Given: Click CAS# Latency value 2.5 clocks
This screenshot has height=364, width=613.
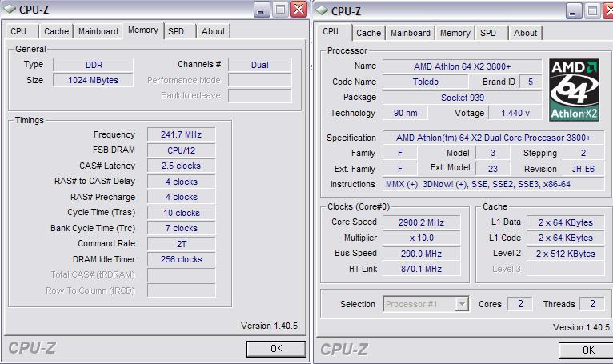Looking at the screenshot, I should 181,166.
